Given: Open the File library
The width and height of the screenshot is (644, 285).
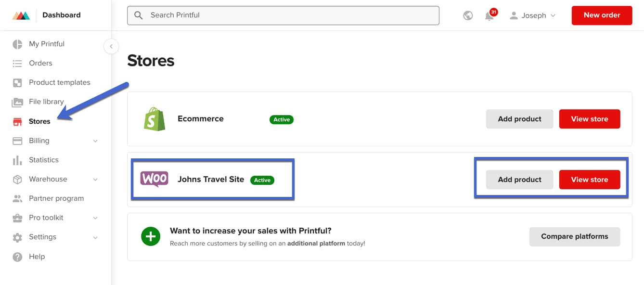Looking at the screenshot, I should [46, 102].
